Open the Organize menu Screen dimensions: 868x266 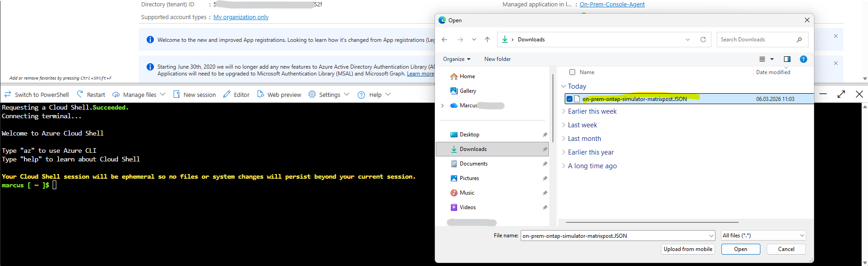pos(457,59)
